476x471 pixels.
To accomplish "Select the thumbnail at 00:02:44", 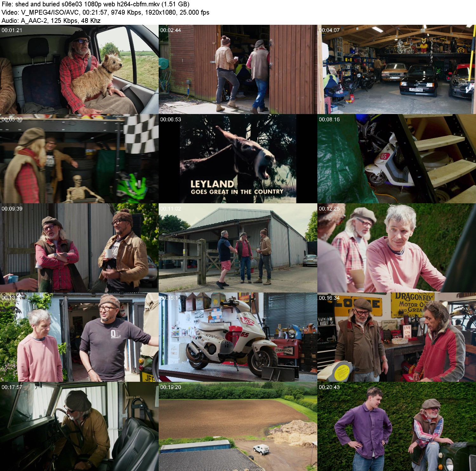I will tap(238, 70).
